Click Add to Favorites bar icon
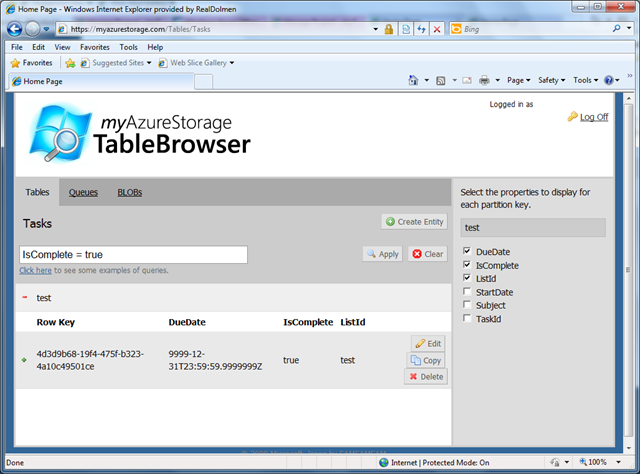640x474 pixels. (70, 63)
